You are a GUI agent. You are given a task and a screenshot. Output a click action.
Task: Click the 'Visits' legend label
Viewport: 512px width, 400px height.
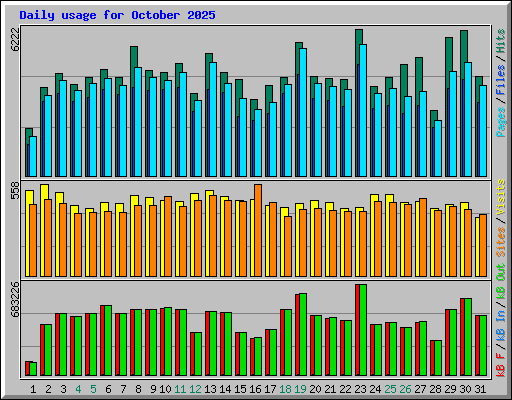(x=500, y=198)
